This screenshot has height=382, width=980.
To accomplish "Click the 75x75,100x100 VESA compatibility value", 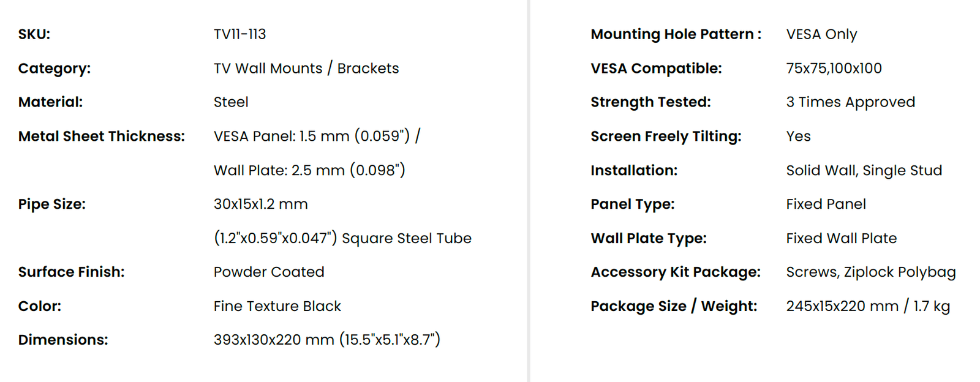I will (x=834, y=68).
